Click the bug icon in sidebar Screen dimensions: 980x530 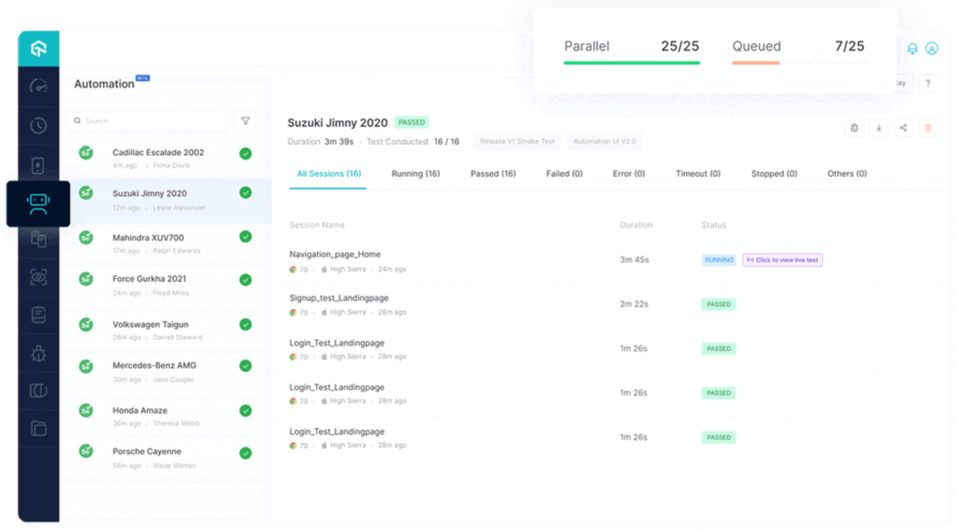click(x=38, y=353)
